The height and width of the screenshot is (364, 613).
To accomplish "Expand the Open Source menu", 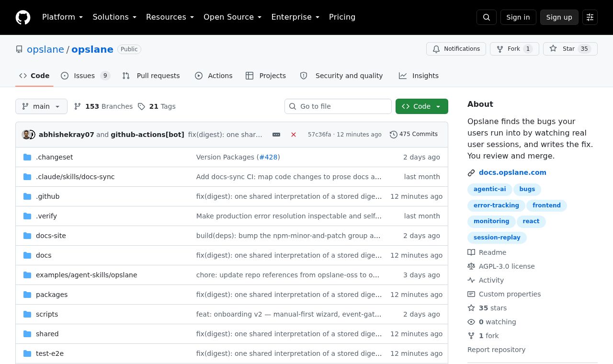I will [x=233, y=17].
